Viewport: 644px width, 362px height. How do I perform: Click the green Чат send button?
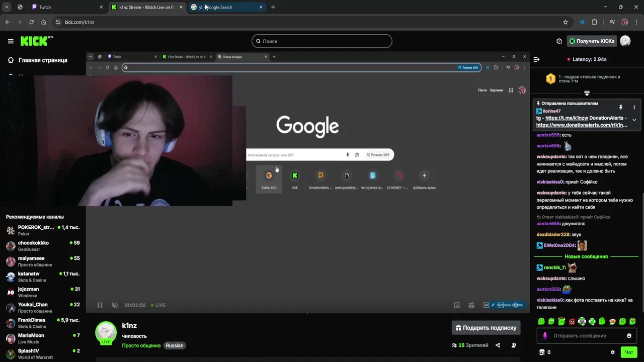pyautogui.click(x=628, y=352)
